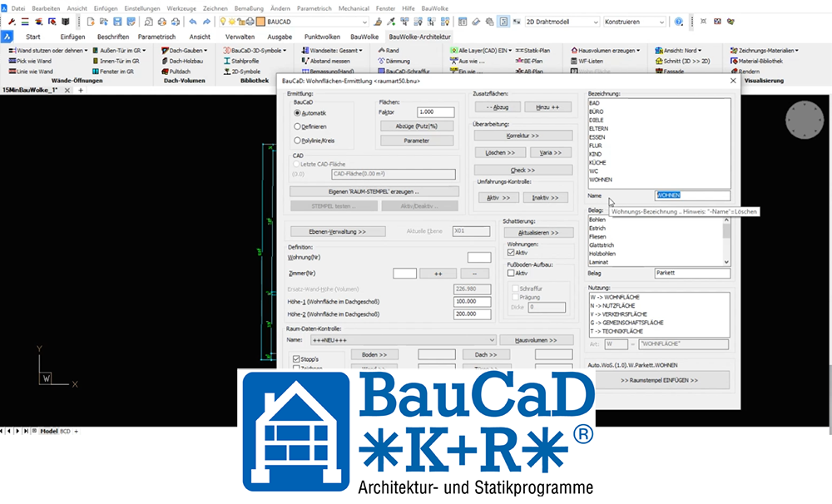Click the Save (floppy disk) toolbar icon
The image size is (832, 504).
pyautogui.click(x=117, y=22)
